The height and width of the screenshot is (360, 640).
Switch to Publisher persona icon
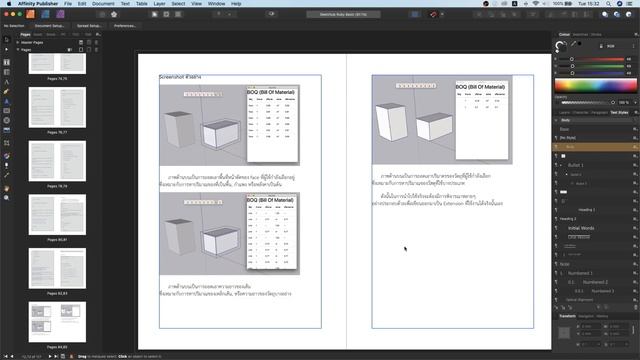coord(30,14)
